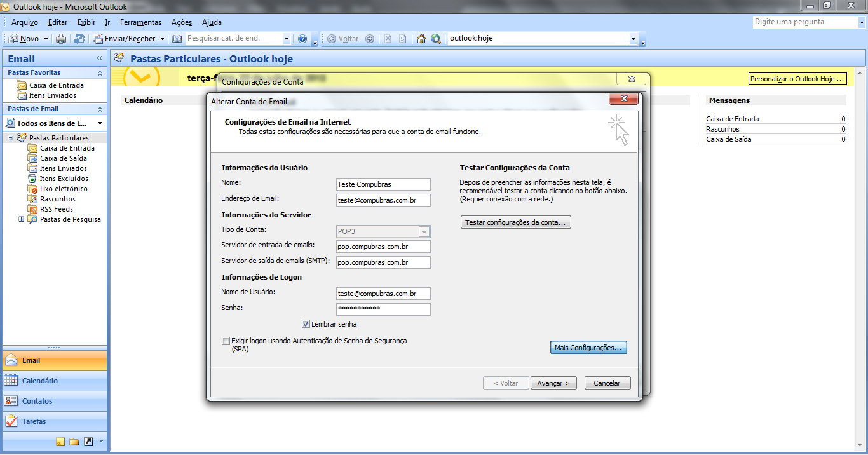Image resolution: width=868 pixels, height=455 pixels.
Task: Click the Servidor de entrada de emails field
Action: pos(383,247)
